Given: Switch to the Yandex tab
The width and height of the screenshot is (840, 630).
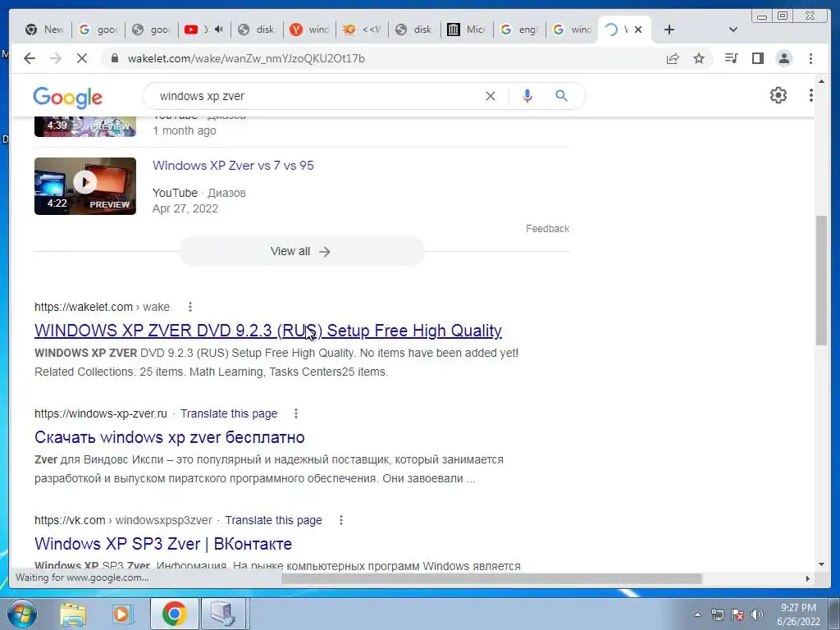Looking at the screenshot, I should point(309,30).
